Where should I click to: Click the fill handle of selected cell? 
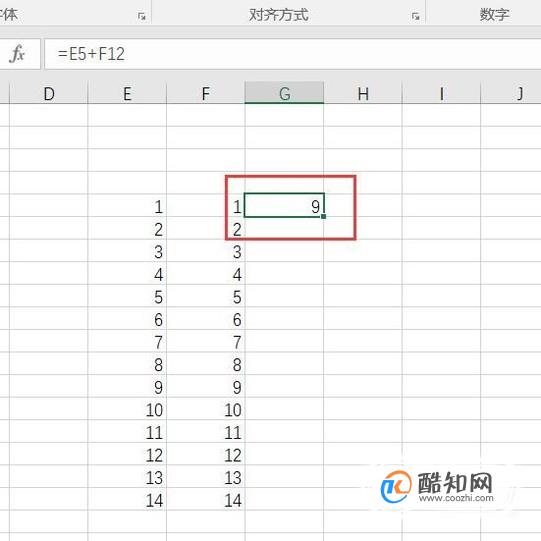click(x=323, y=216)
